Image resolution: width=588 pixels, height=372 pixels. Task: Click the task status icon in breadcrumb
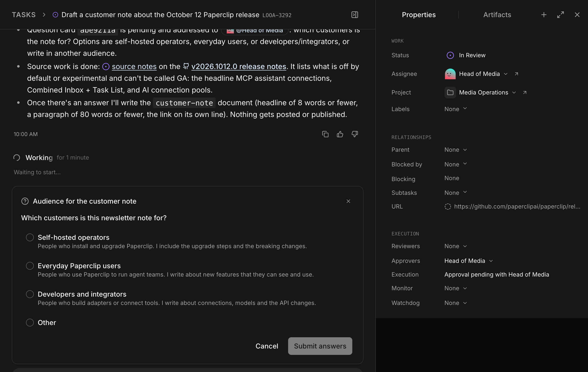(55, 15)
